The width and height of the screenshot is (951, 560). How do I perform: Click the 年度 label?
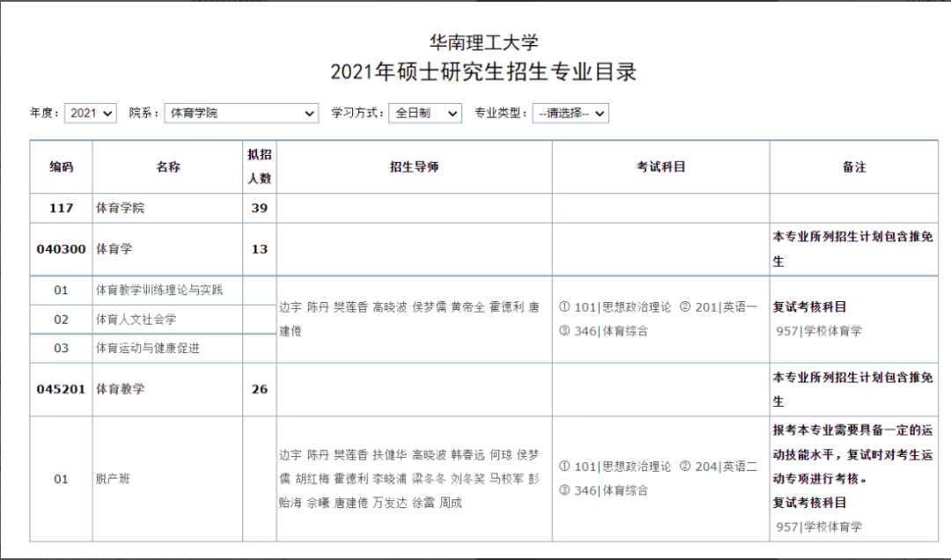pos(44,113)
